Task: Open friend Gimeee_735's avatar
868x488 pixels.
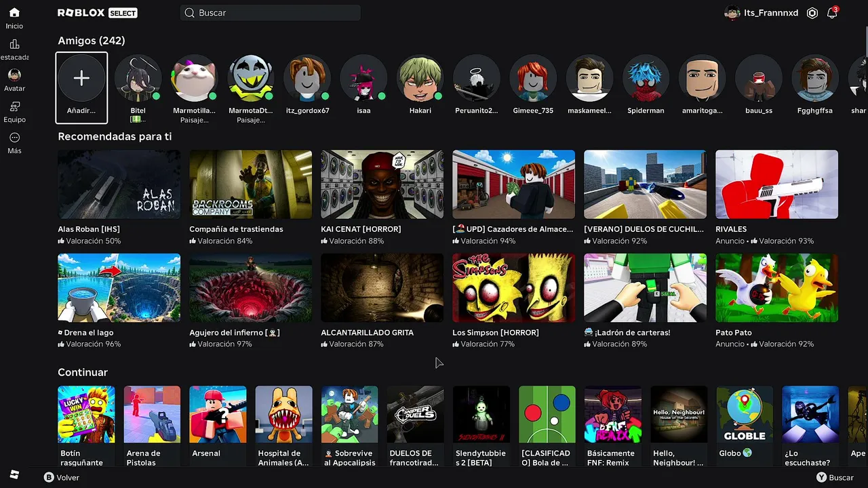Action: 533,79
